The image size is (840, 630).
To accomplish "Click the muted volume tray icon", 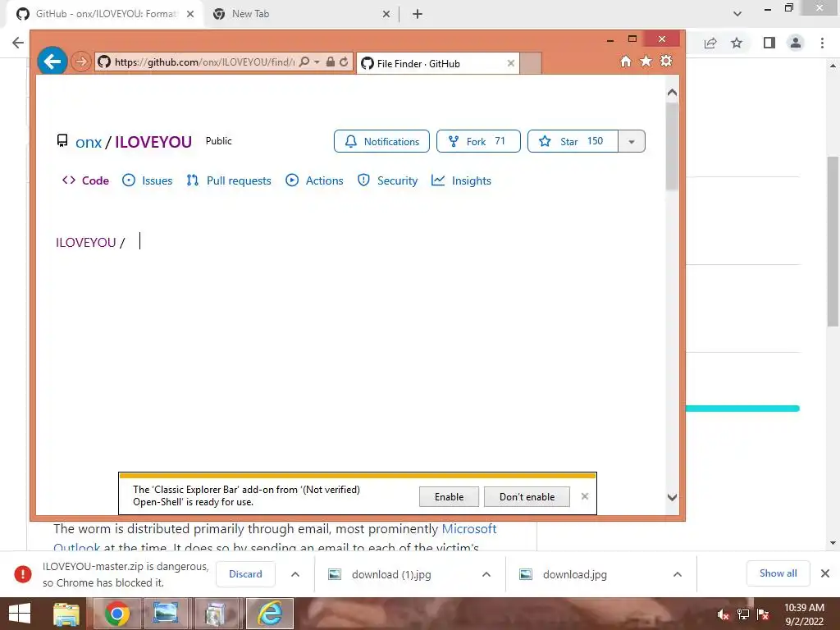I will coord(724,614).
